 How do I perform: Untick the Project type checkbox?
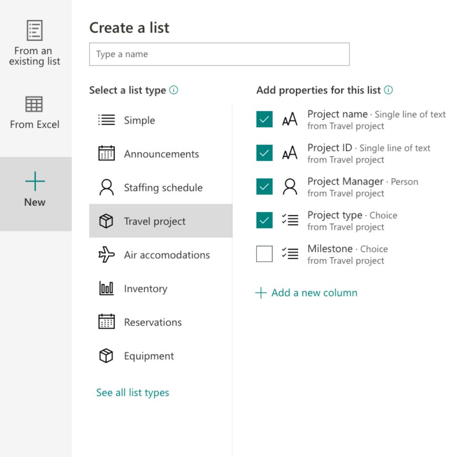pyautogui.click(x=264, y=220)
